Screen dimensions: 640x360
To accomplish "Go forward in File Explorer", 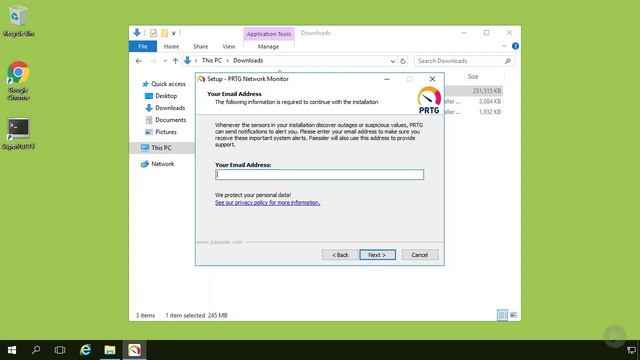I will point(153,61).
